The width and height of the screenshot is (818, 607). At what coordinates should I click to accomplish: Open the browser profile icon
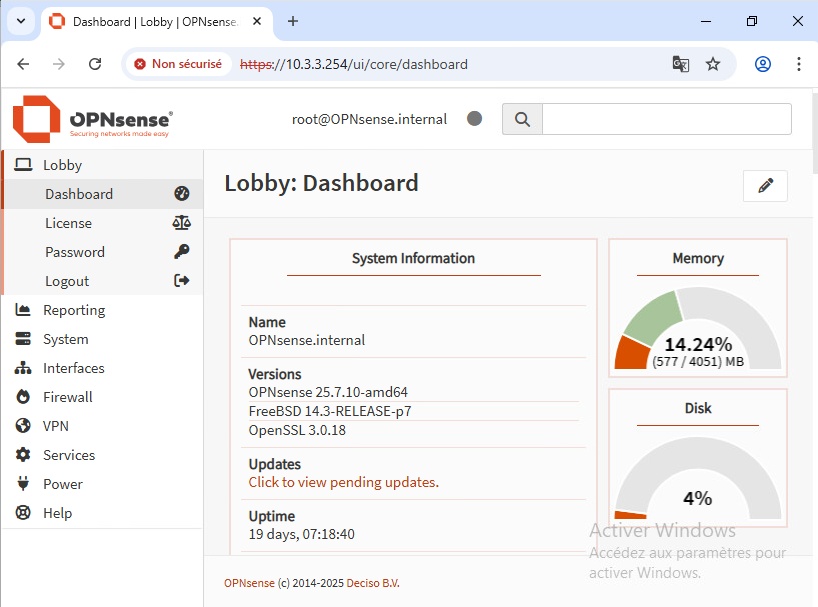tap(763, 64)
